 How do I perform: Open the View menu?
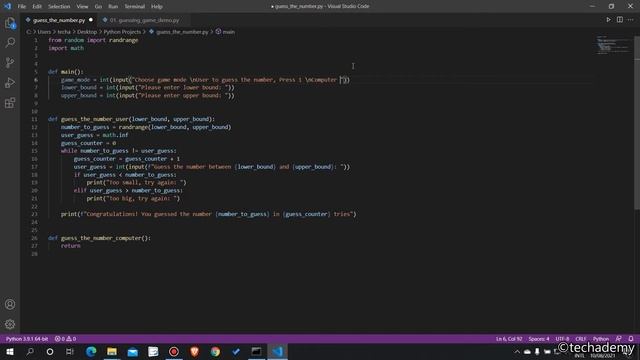[82, 7]
